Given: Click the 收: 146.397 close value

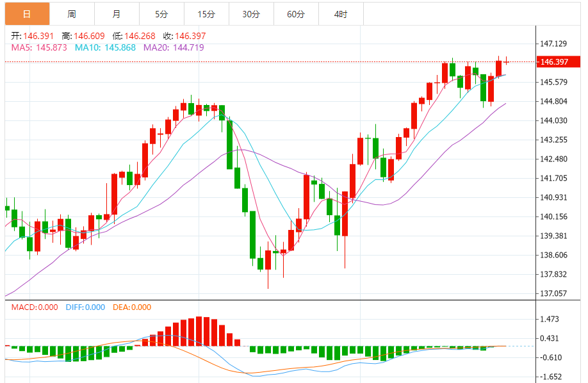Looking at the screenshot, I should coord(184,36).
